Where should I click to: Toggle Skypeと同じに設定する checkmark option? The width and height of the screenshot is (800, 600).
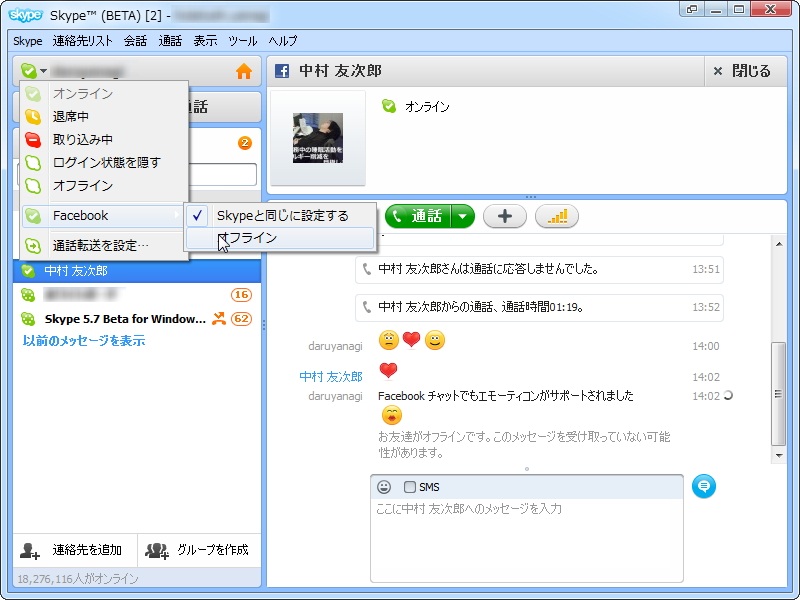[280, 216]
